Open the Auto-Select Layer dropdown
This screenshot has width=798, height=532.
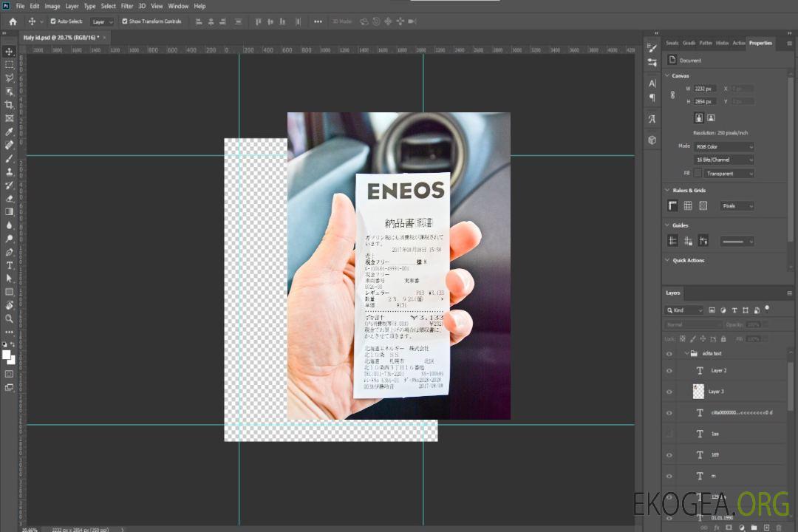(x=102, y=22)
